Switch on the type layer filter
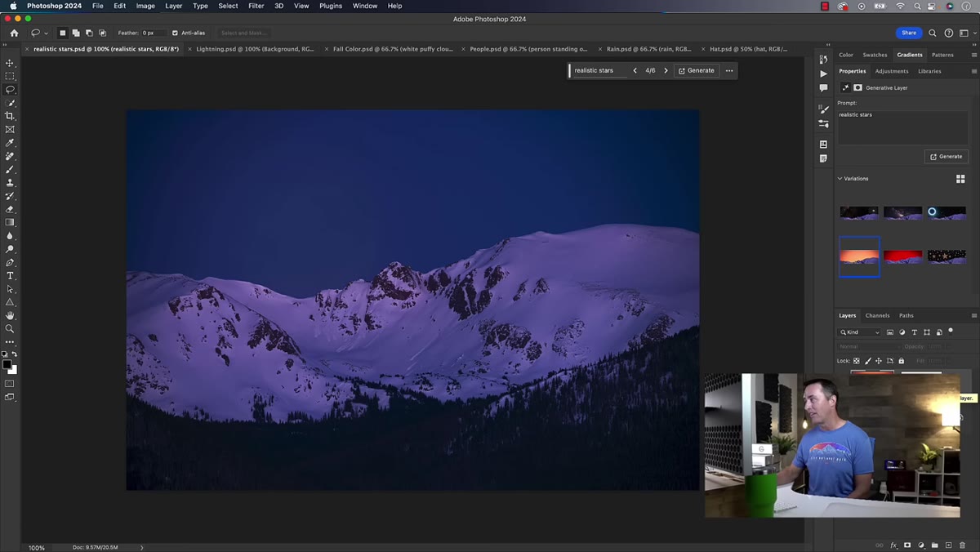The image size is (980, 552). pyautogui.click(x=915, y=332)
